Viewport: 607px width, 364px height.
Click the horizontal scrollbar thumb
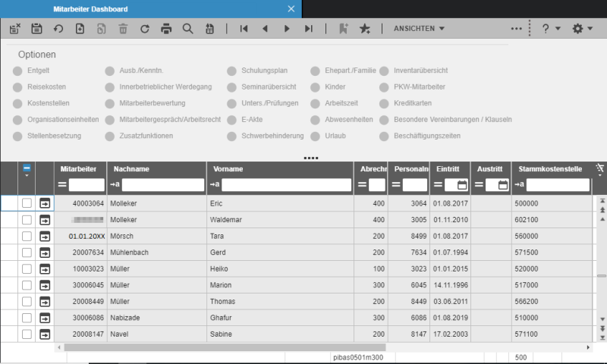[x=225, y=347]
